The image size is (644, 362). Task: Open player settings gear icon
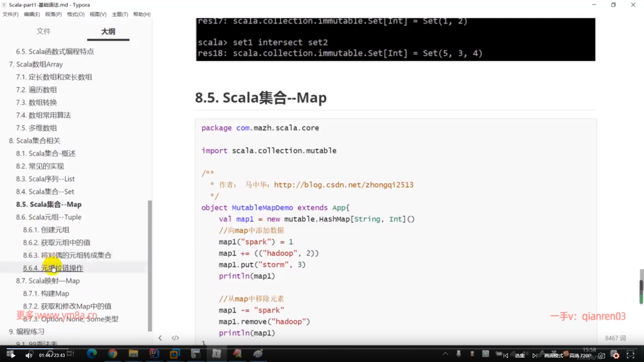tap(616, 356)
